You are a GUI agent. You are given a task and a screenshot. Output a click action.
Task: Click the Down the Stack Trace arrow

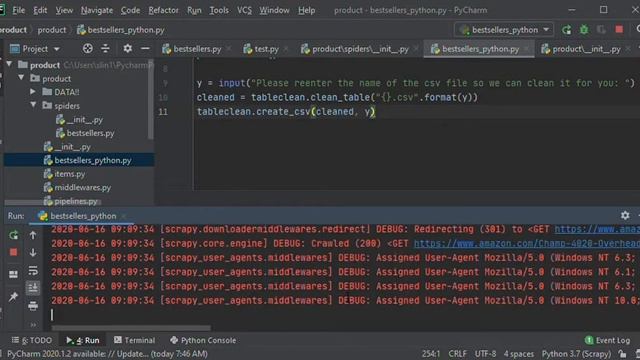tap(33, 253)
